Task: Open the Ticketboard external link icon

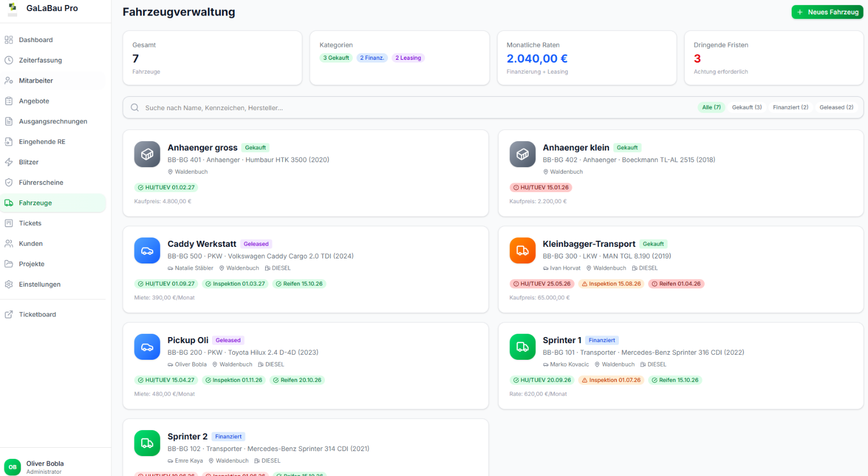Action: pos(9,314)
